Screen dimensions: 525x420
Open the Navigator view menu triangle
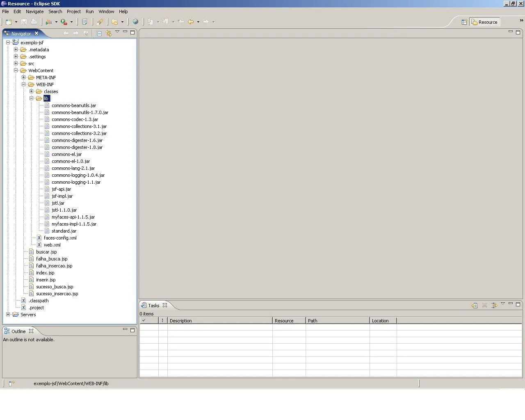coord(117,32)
